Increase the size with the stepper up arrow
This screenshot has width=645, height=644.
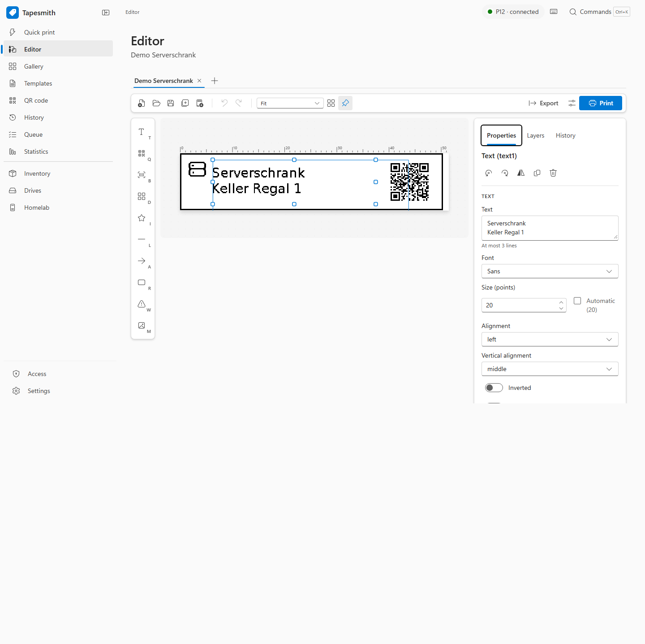click(x=561, y=302)
